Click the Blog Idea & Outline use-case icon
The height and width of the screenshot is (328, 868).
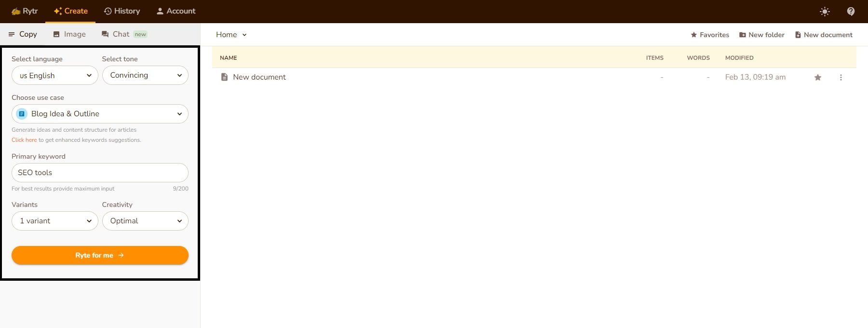coord(22,114)
